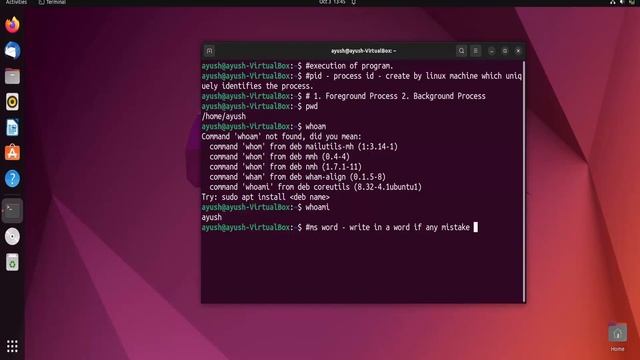Viewport: 640px width, 360px height.
Task: Click the 'mmh (0.4-4)' suggestion line
Action: (x=280, y=157)
